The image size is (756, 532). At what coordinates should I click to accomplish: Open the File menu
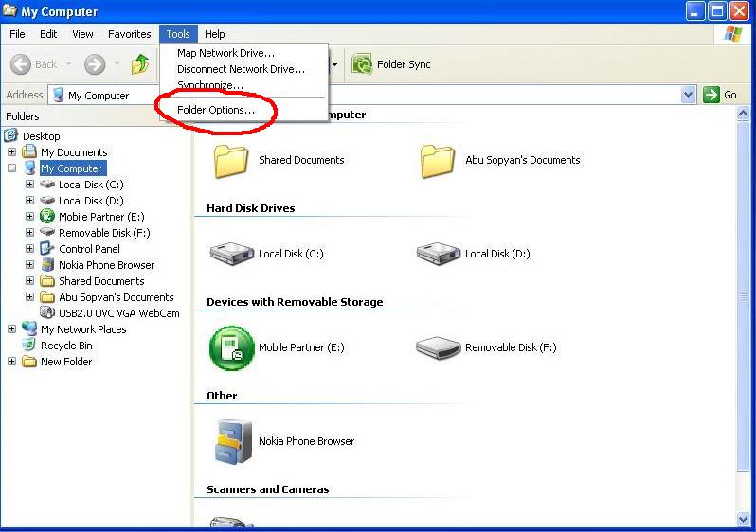coord(17,34)
